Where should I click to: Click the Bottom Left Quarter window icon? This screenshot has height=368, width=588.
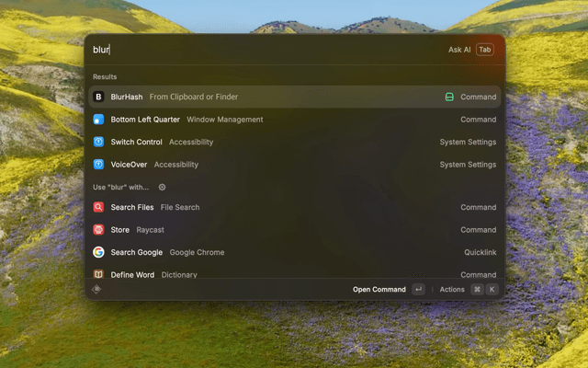(99, 120)
